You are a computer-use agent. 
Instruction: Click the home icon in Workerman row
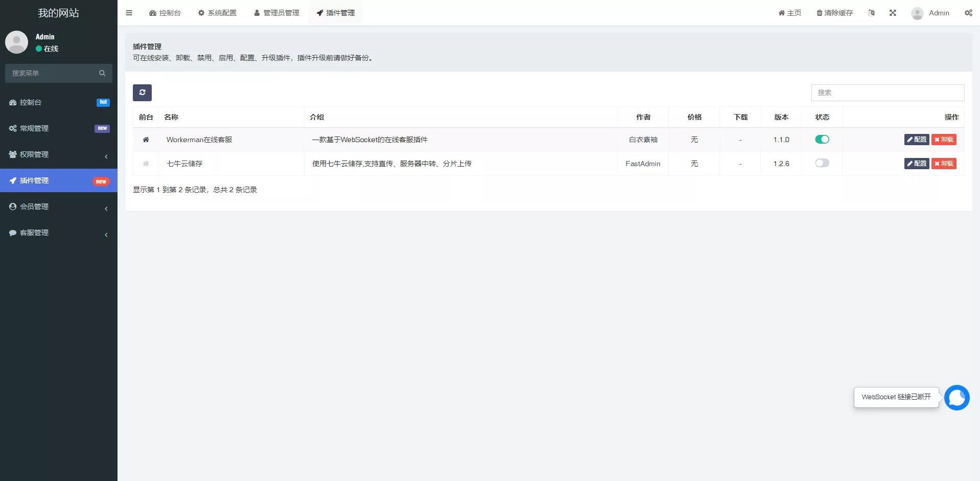click(x=146, y=140)
